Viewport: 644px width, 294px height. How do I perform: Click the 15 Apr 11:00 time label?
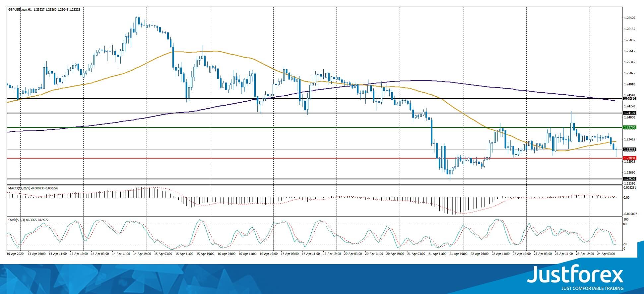[x=184, y=254]
